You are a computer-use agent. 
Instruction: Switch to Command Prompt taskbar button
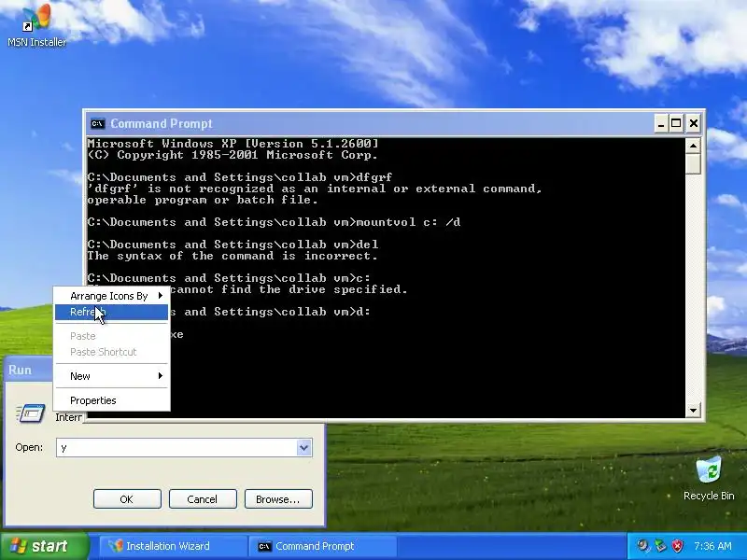[x=323, y=546]
